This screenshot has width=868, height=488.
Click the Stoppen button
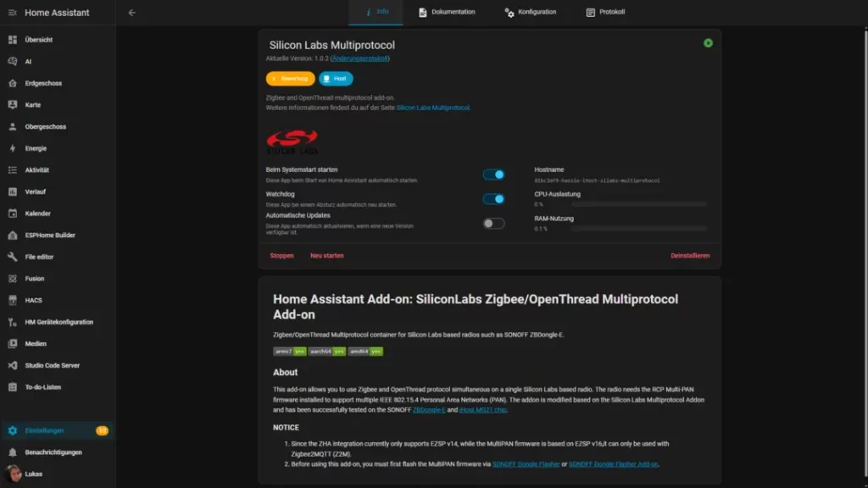[281, 256]
